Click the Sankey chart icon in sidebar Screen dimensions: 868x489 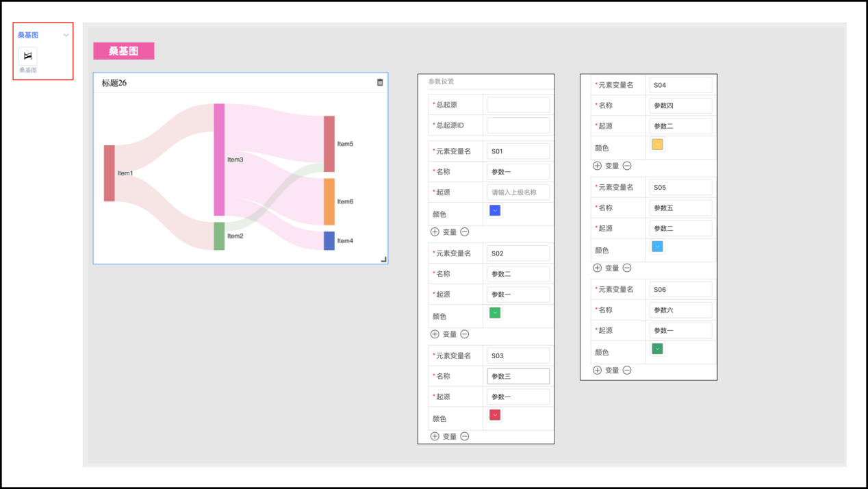28,56
